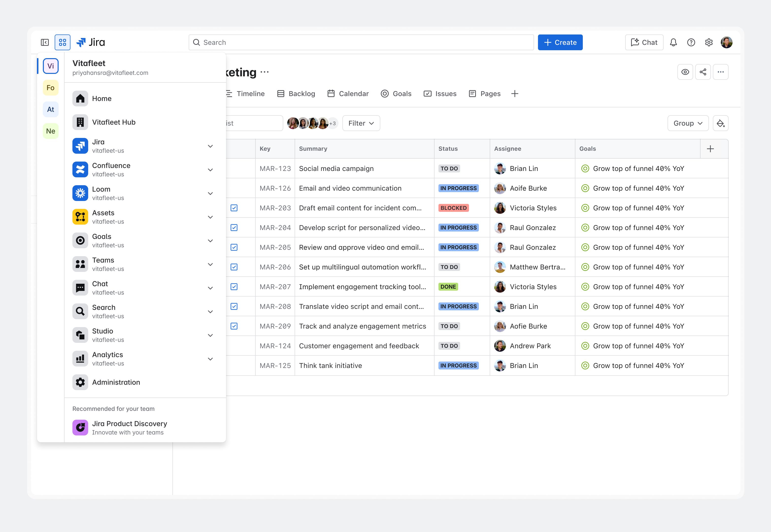Click the top Search field

[x=361, y=42]
